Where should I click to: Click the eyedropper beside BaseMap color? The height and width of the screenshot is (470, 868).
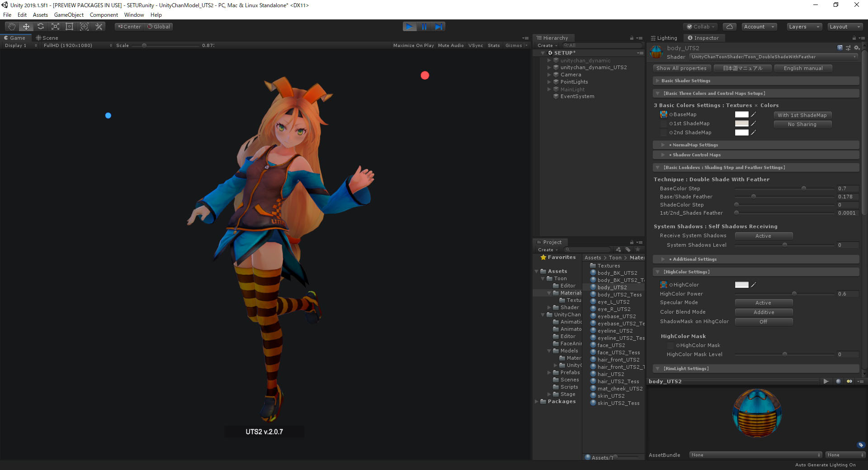[754, 114]
